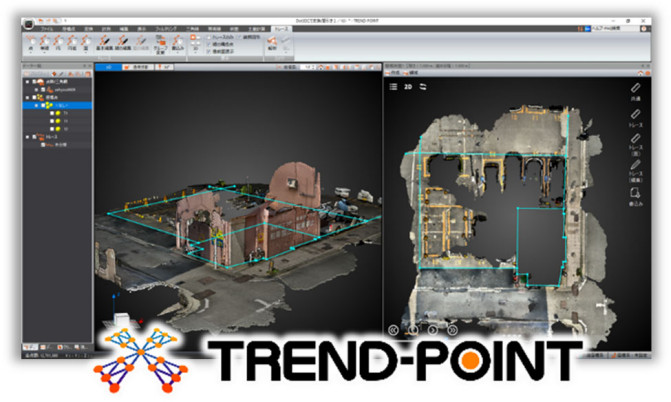Image resolution: width=671 pixels, height=402 pixels.
Task: Open the 基本編集 basic edit tool
Action: [x=104, y=43]
